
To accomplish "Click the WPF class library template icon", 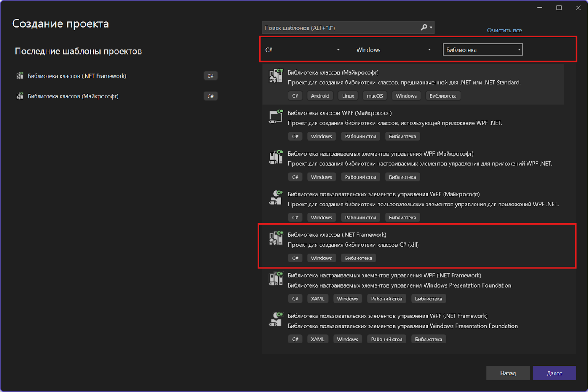I will click(276, 116).
